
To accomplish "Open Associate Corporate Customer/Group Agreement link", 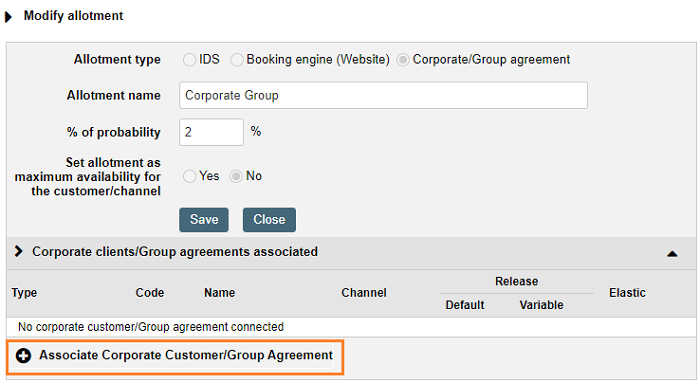I will [x=186, y=355].
